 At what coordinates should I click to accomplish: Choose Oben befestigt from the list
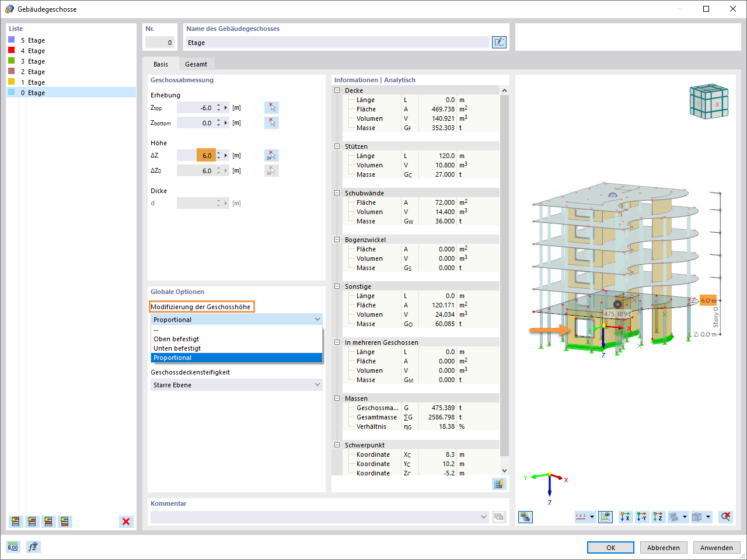(x=236, y=339)
